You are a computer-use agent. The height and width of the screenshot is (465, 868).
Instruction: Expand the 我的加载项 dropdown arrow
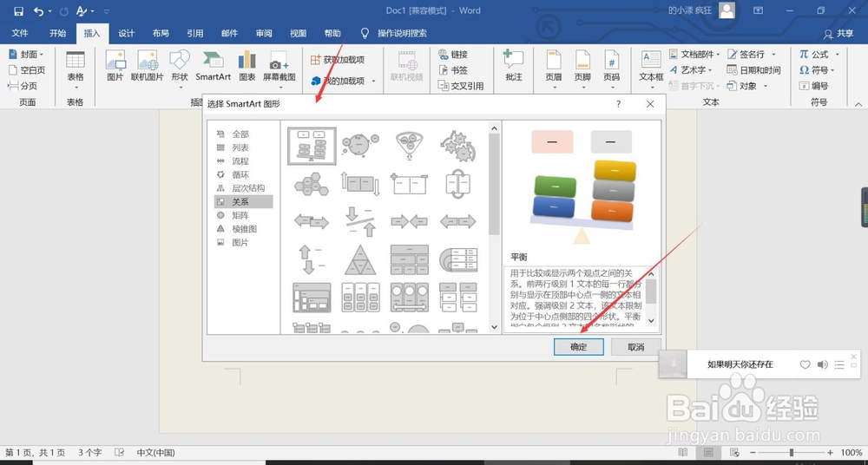click(x=373, y=82)
